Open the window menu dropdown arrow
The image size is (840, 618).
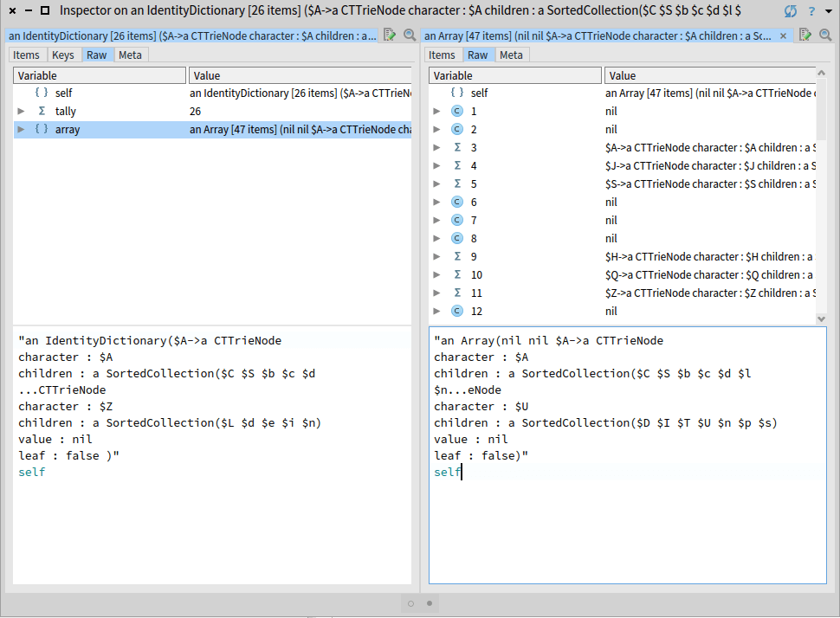click(828, 11)
